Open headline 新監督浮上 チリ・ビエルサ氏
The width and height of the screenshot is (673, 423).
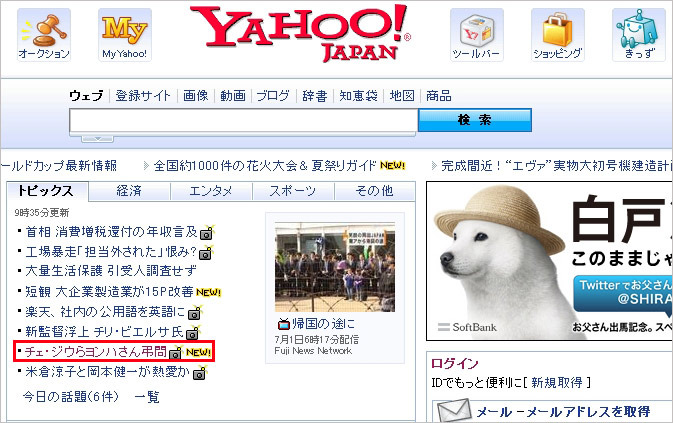click(x=104, y=332)
